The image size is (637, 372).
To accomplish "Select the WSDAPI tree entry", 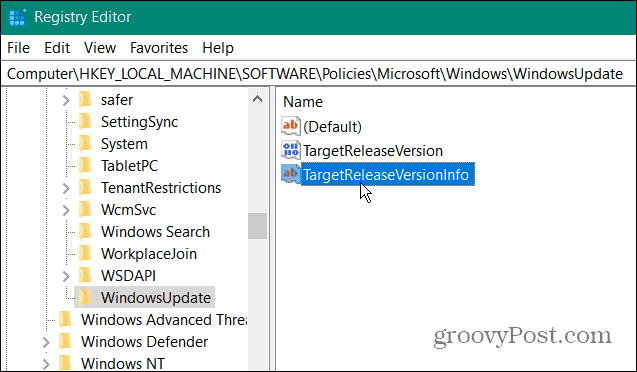I will [x=128, y=275].
